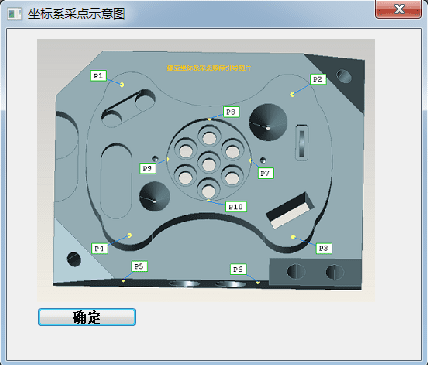Screen dimensions: 428x365
Task: Click the 确定 confirm button
Action: click(x=87, y=317)
